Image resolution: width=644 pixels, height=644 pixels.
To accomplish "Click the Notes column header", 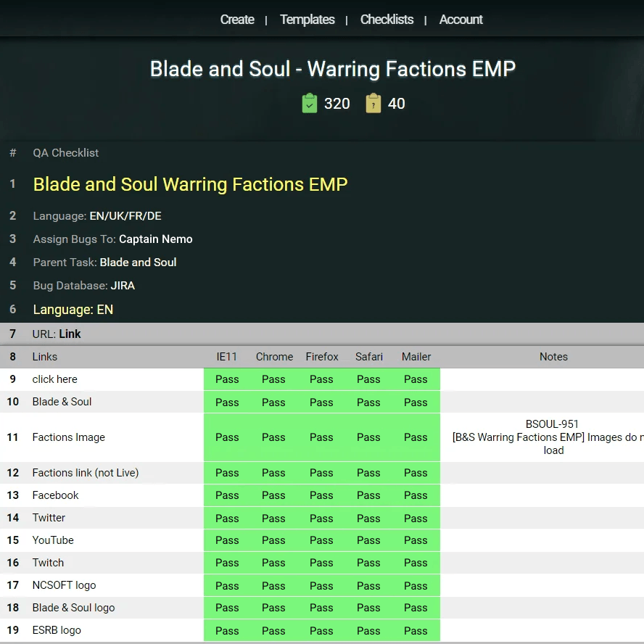I will [553, 357].
